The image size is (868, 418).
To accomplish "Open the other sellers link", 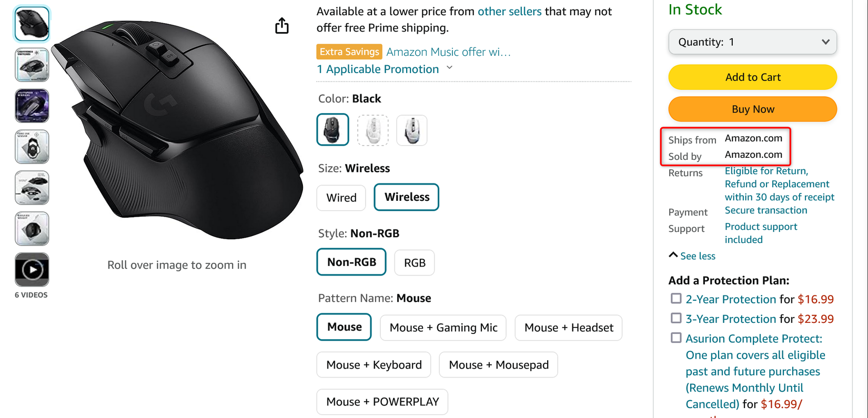I will point(509,11).
